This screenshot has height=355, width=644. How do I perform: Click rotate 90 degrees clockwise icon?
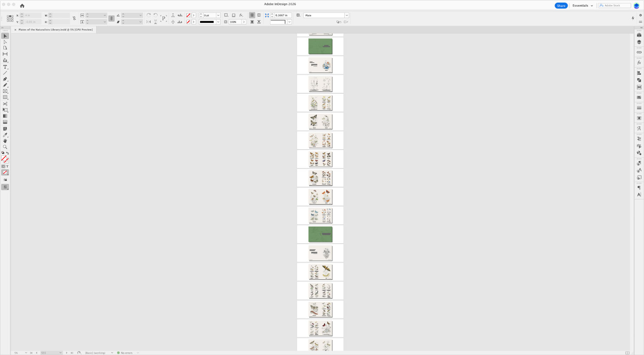point(149,15)
